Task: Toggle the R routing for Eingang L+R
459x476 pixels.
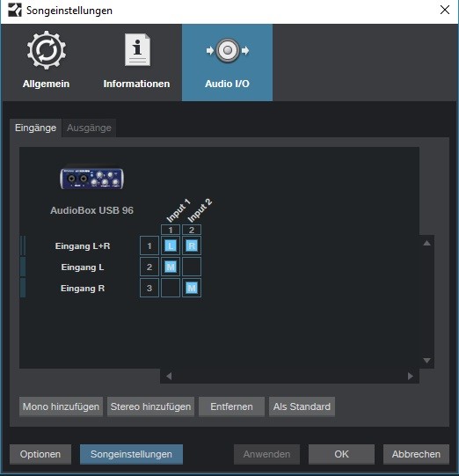Action: 192,245
